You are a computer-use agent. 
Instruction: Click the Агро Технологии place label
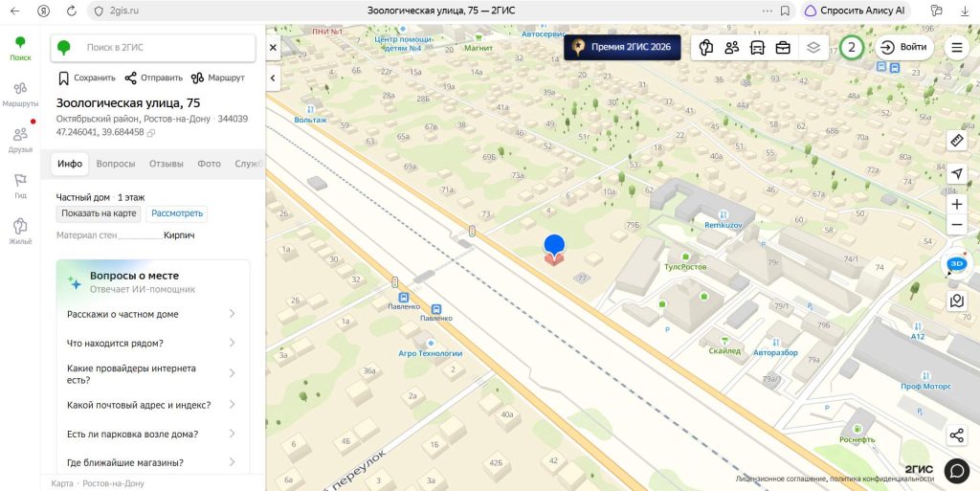431,353
